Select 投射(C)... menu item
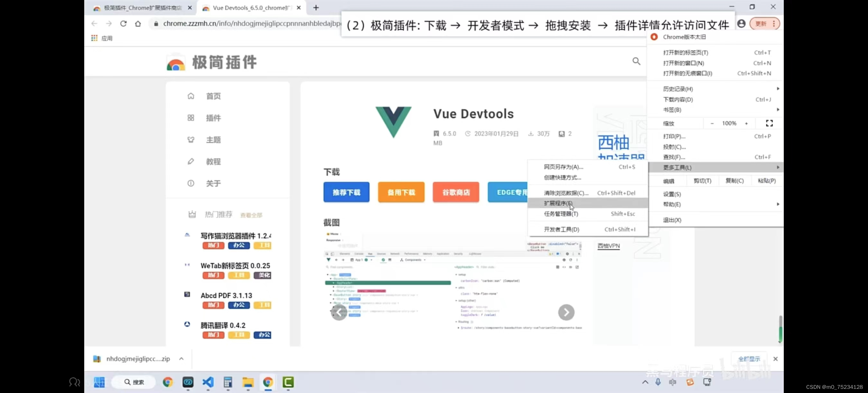The image size is (868, 393). [715, 147]
